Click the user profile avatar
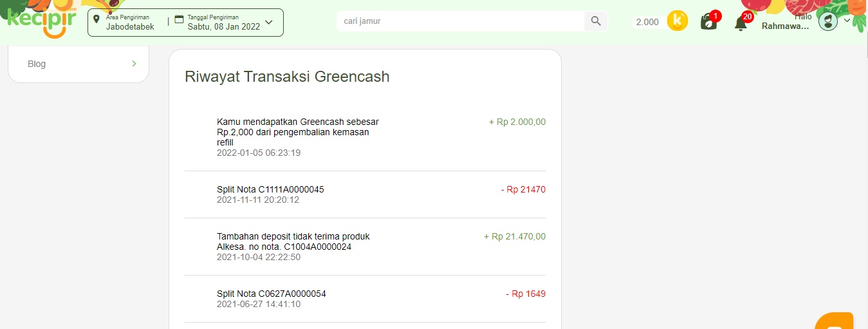The width and height of the screenshot is (868, 329). pyautogui.click(x=828, y=21)
